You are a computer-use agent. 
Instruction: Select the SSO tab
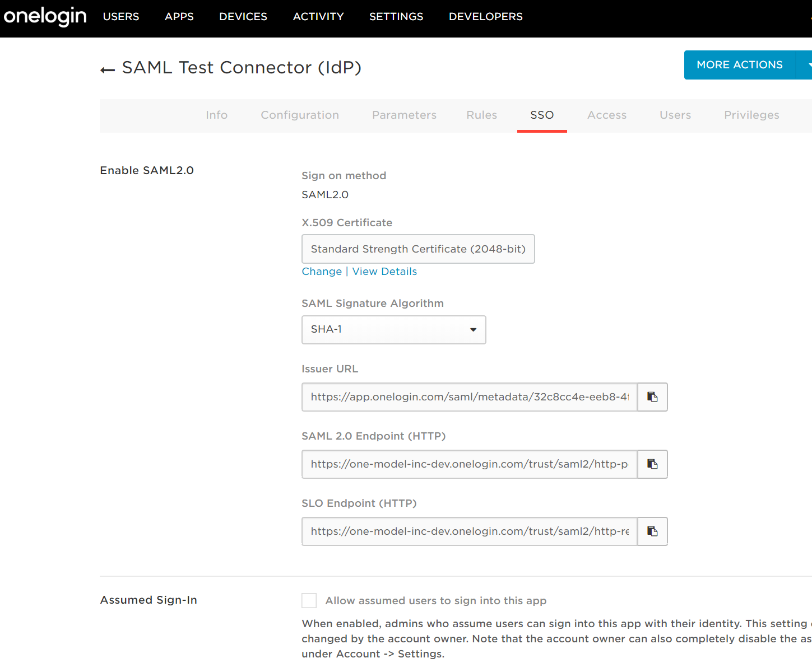pyautogui.click(x=542, y=115)
